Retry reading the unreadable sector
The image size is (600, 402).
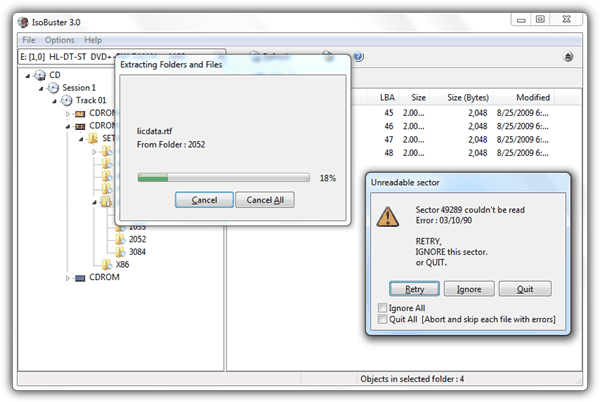(414, 289)
